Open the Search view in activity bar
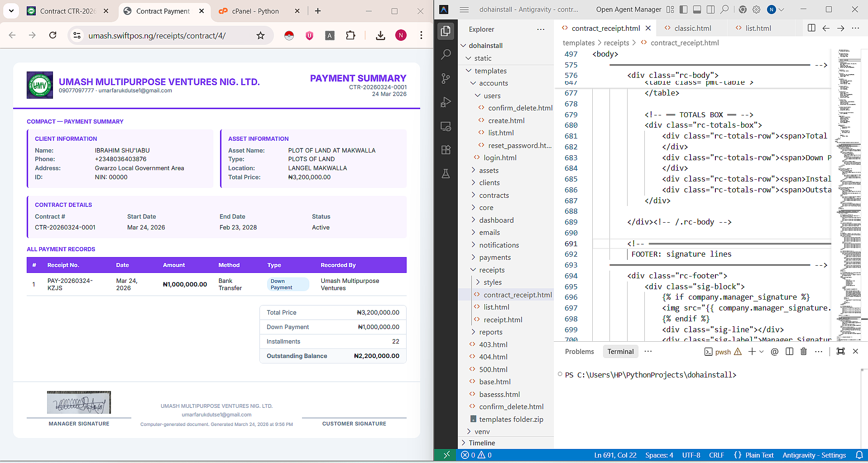This screenshot has width=868, height=463. point(446,55)
